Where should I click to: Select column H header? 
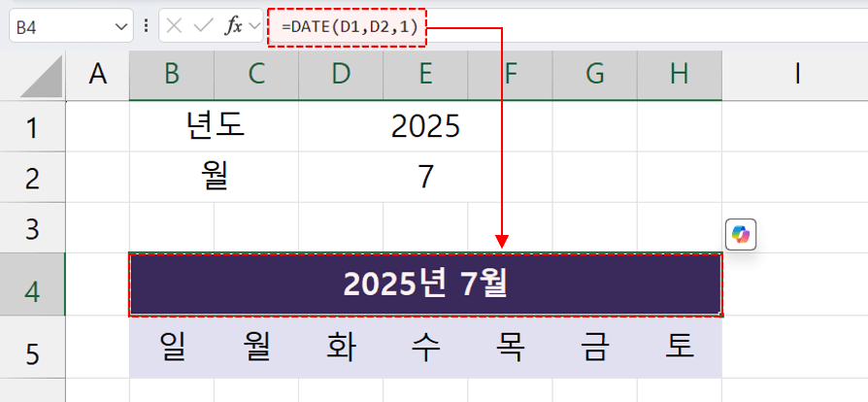click(680, 76)
